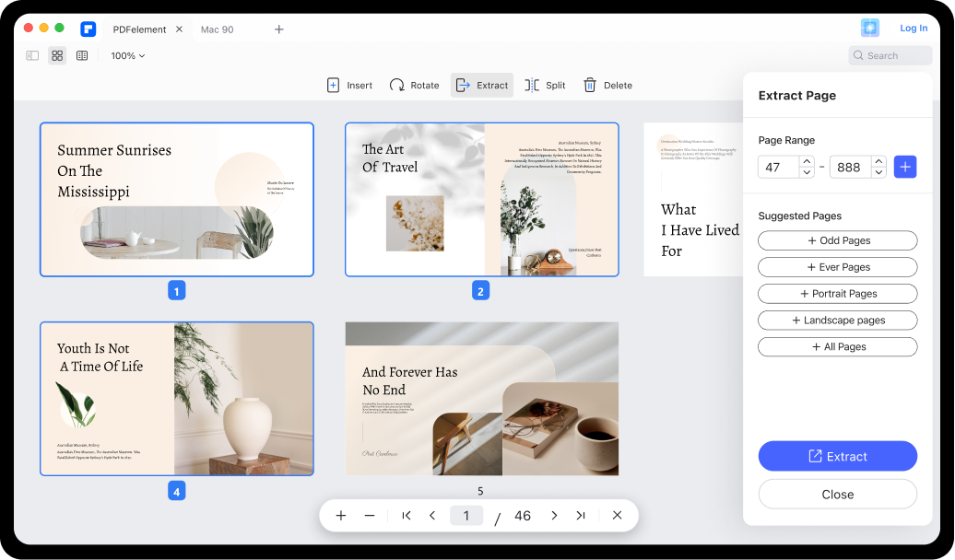This screenshot has height=560, width=955.
Task: Increase the start page range value
Action: [x=807, y=162]
